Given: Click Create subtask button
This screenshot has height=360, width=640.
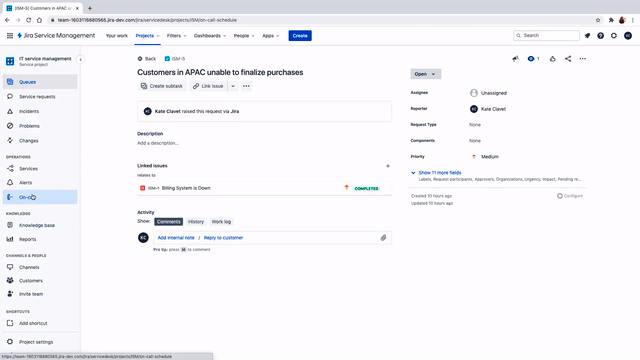Looking at the screenshot, I should pyautogui.click(x=162, y=86).
